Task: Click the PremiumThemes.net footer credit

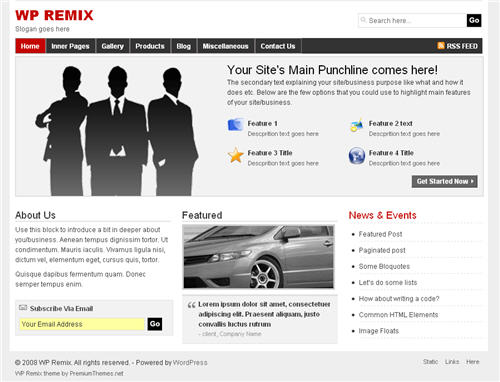Action: coord(96,373)
